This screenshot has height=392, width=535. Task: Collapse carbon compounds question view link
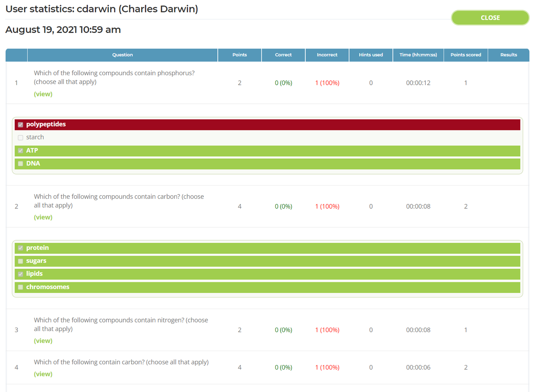43,217
